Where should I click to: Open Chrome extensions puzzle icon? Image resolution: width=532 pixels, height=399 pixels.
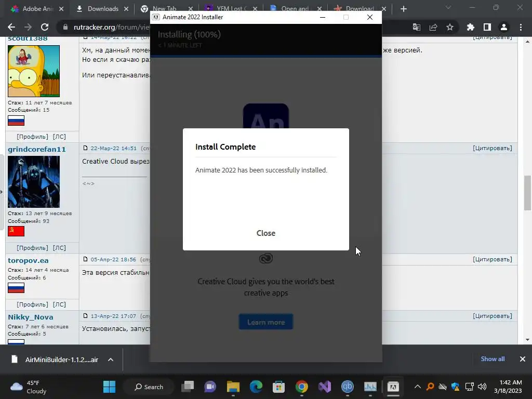click(x=471, y=27)
